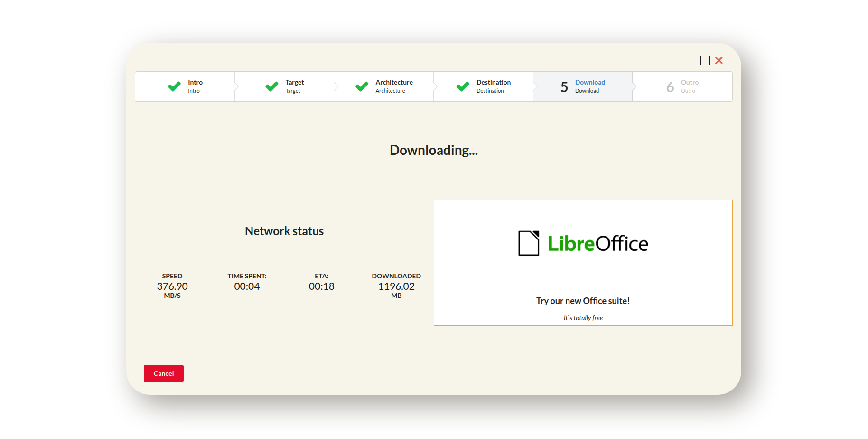This screenshot has height=439, width=868.
Task: Click 'Try our new Office suite!' text
Action: pos(583,301)
